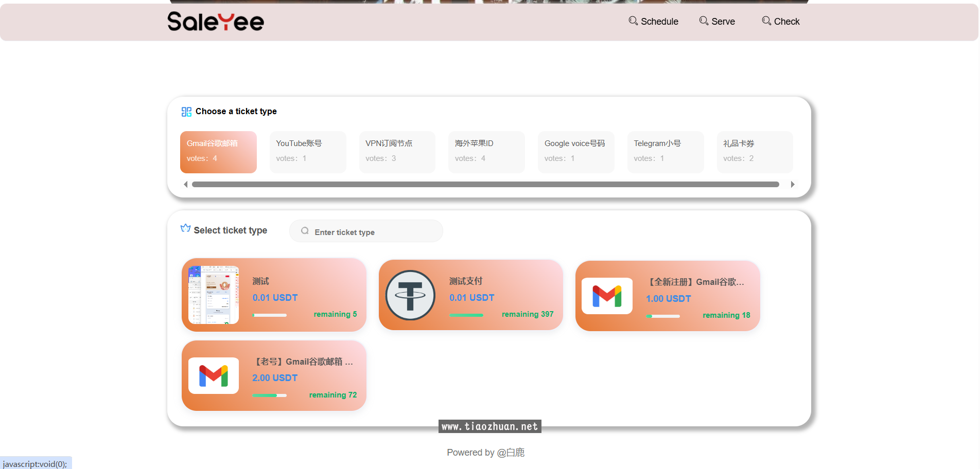Click the Tether icon on 测试支付 card
980x469 pixels.
(x=410, y=295)
